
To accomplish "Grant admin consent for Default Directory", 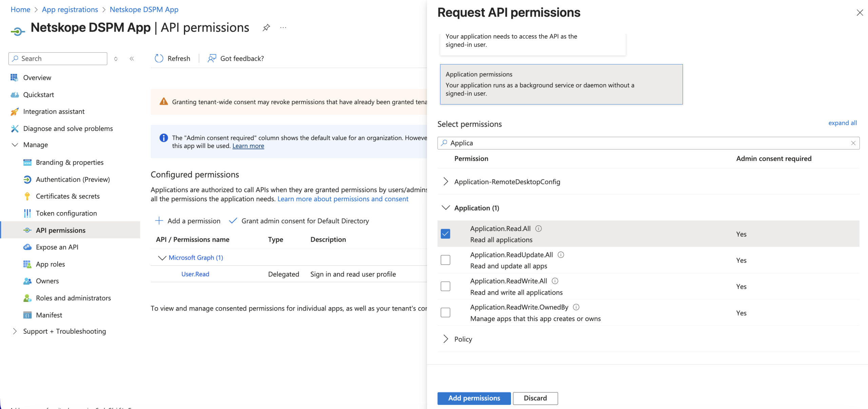I will tap(299, 221).
